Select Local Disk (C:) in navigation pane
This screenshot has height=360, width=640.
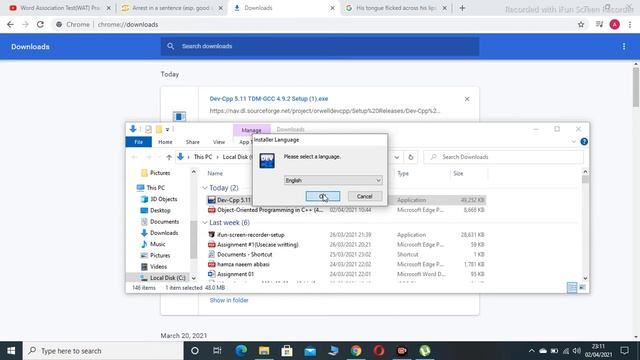point(163,278)
